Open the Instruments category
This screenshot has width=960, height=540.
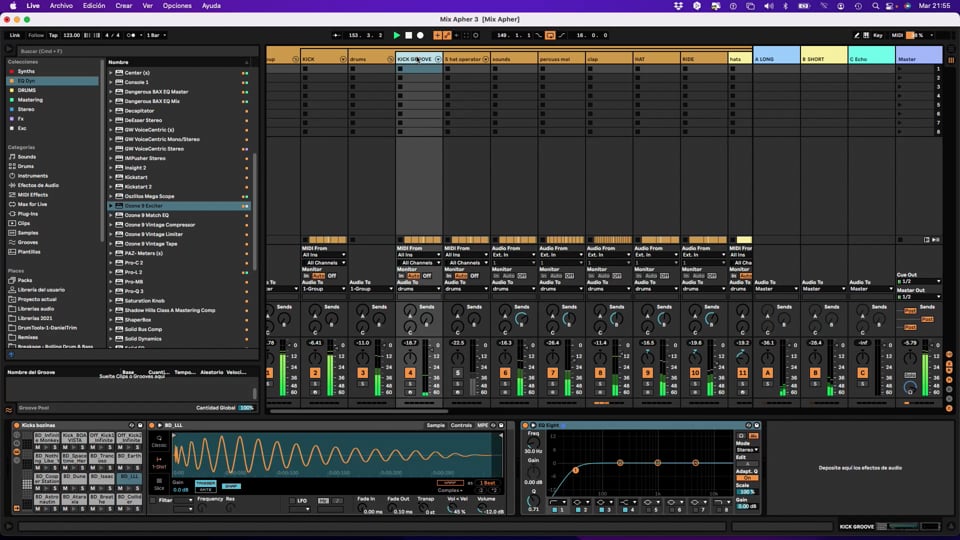(x=32, y=176)
